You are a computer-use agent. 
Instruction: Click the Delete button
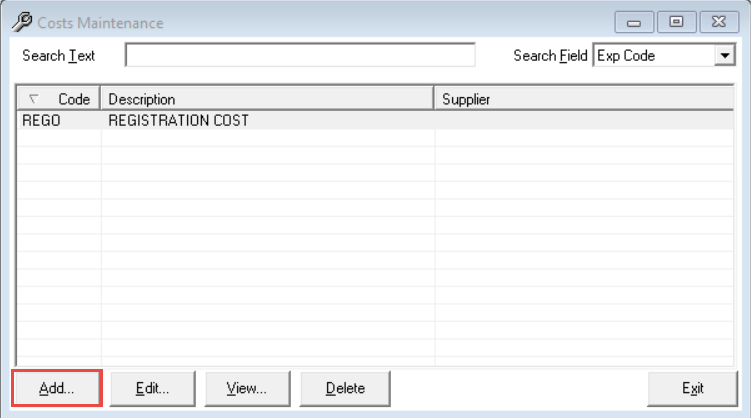coord(345,388)
